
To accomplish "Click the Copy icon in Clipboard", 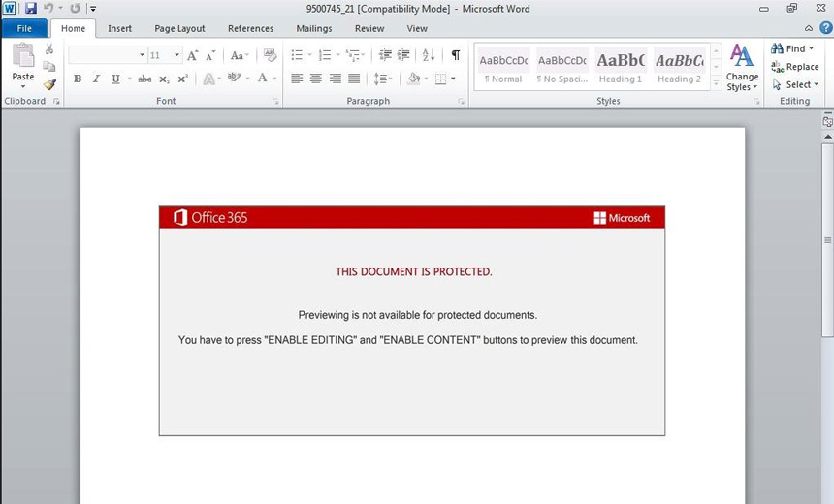I will pos(48,67).
